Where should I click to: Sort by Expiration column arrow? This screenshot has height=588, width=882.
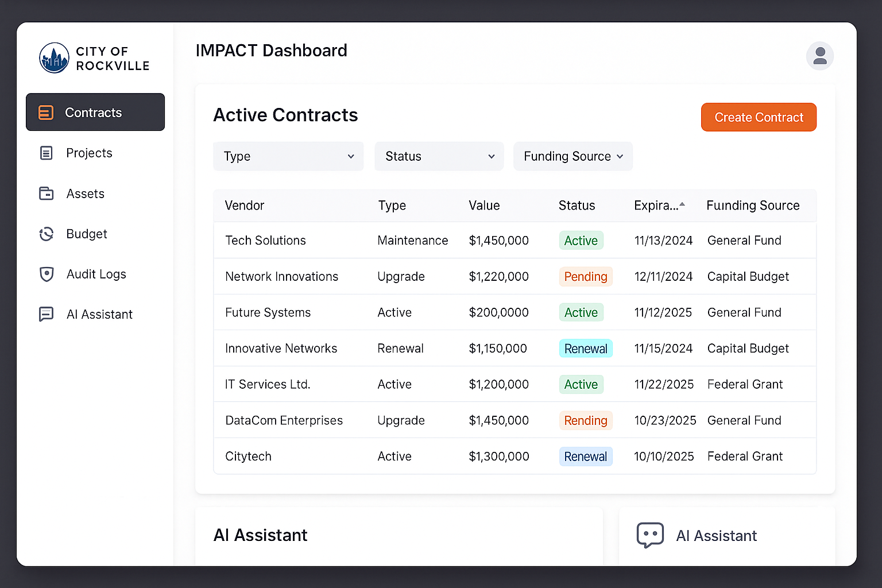pyautogui.click(x=682, y=204)
